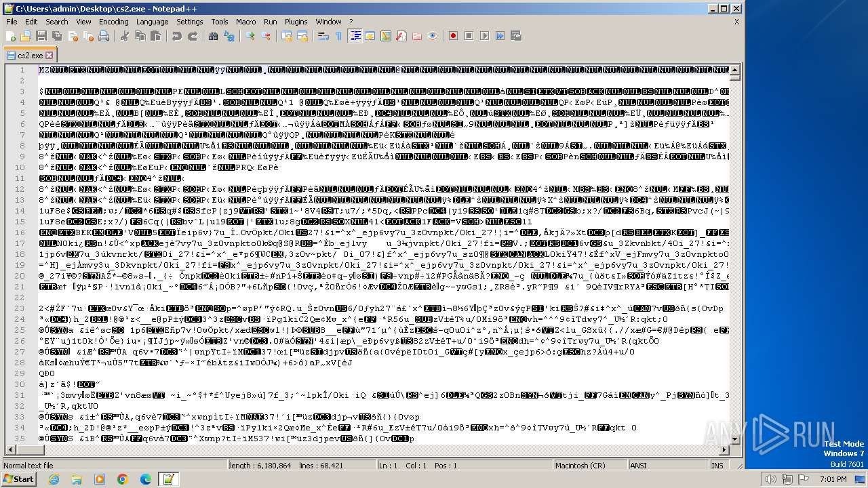Print the document via Print icon
The height and width of the screenshot is (488, 868).
click(x=104, y=36)
